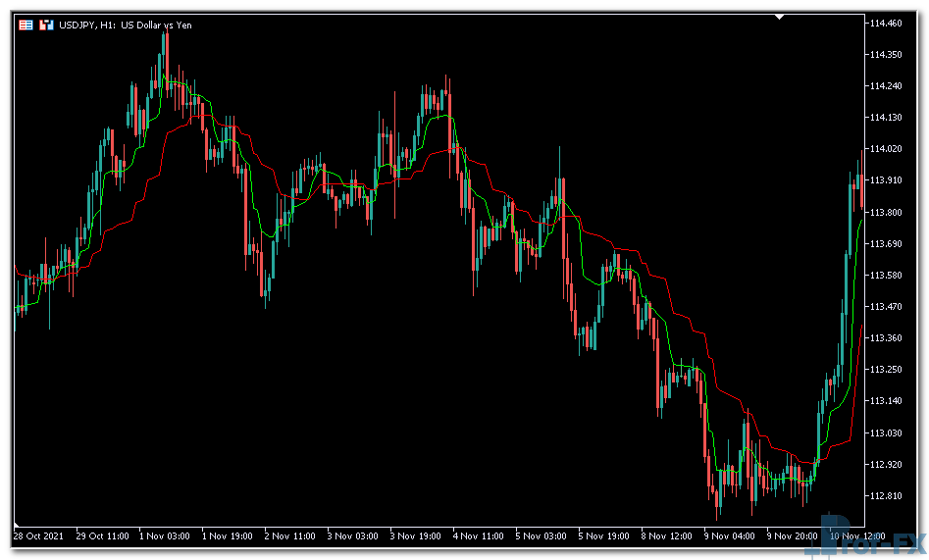This screenshot has width=929, height=560.
Task: Click the 1 Nov 03:00 time label
Action: (164, 535)
